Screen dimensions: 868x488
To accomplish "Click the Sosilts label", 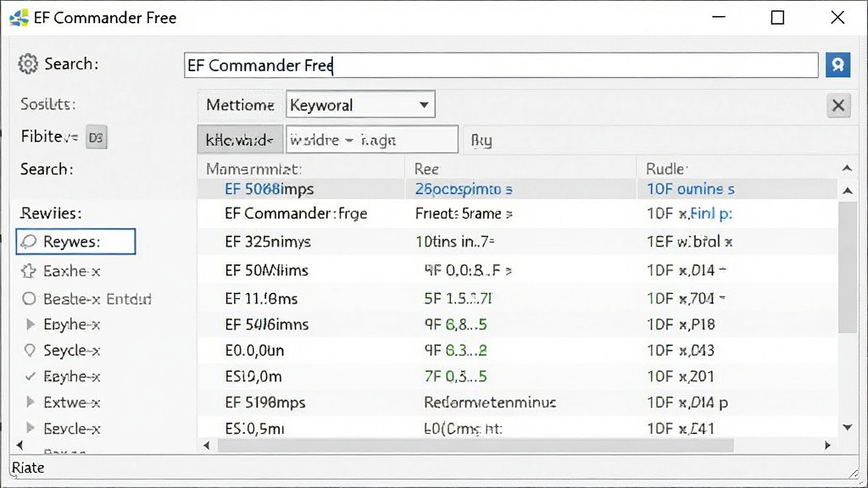I will pyautogui.click(x=47, y=104).
